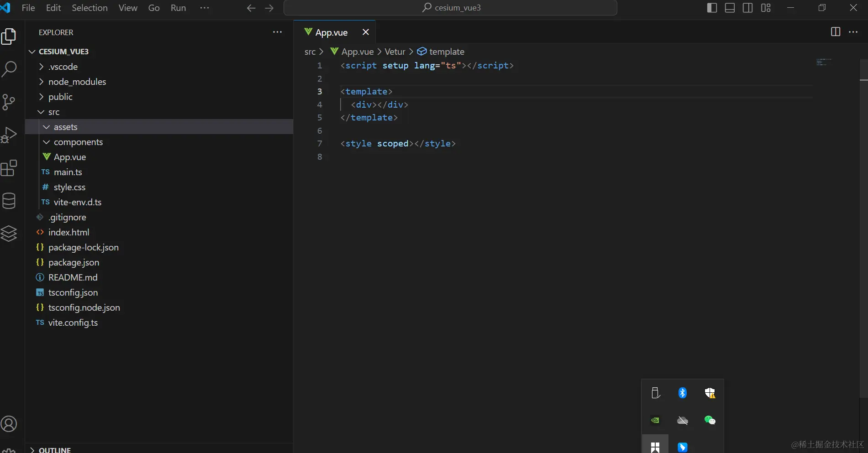Expand the node_modules folder

pos(77,82)
